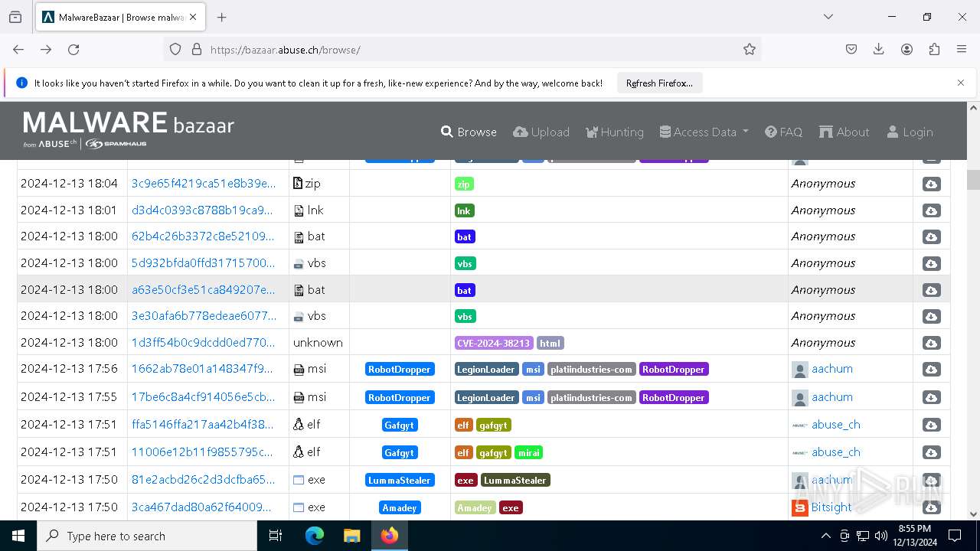Filter by the mirai tag
Image resolution: width=980 pixels, height=551 pixels.
point(528,452)
